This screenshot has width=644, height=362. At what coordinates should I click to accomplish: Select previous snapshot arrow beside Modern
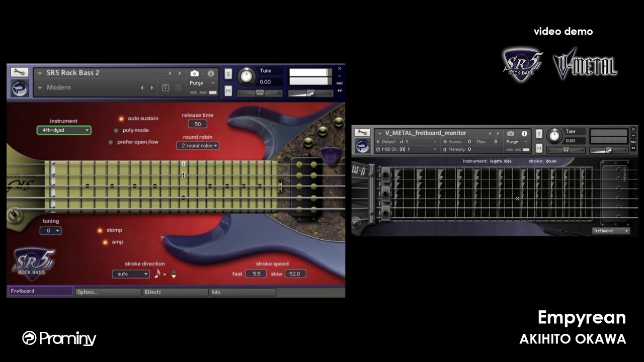point(142,87)
